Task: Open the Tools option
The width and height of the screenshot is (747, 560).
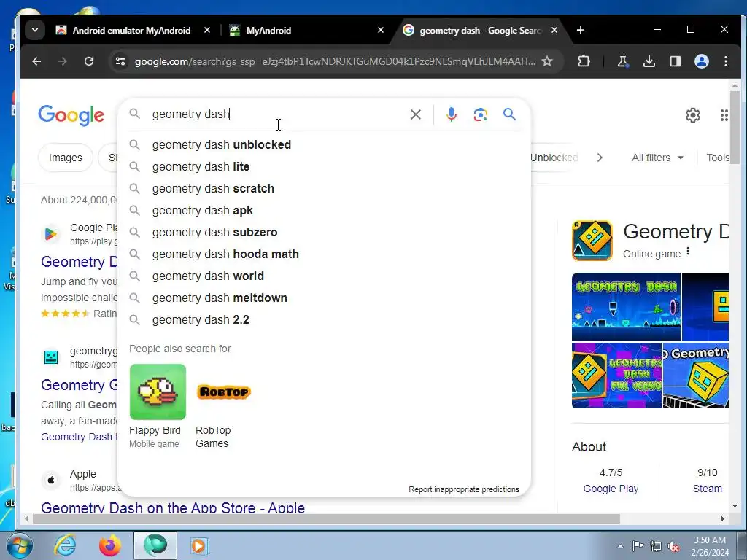Action: click(x=718, y=157)
